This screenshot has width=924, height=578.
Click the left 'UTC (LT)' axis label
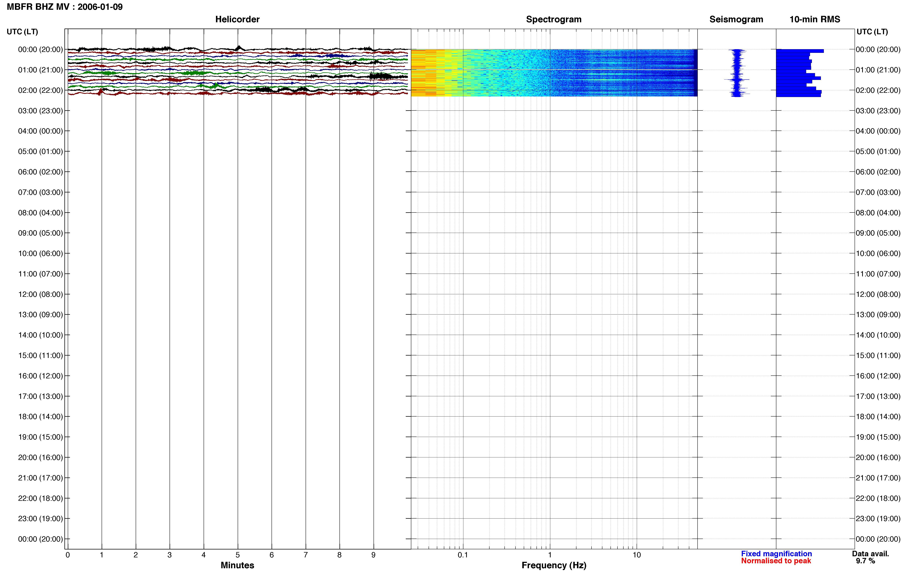pyautogui.click(x=22, y=32)
